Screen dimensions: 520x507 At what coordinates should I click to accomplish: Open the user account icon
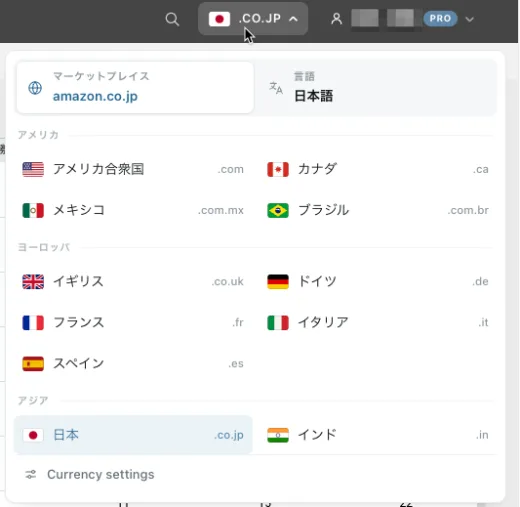click(336, 19)
